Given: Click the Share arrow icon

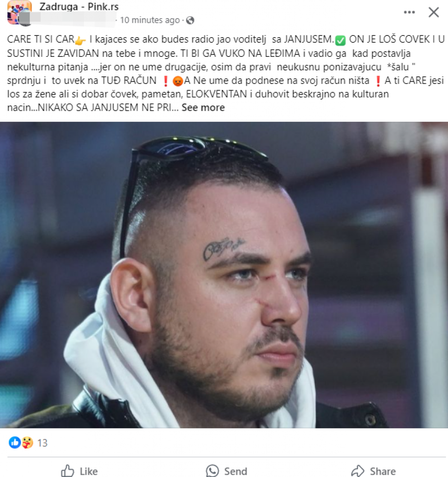Looking at the screenshot, I should point(358,471).
